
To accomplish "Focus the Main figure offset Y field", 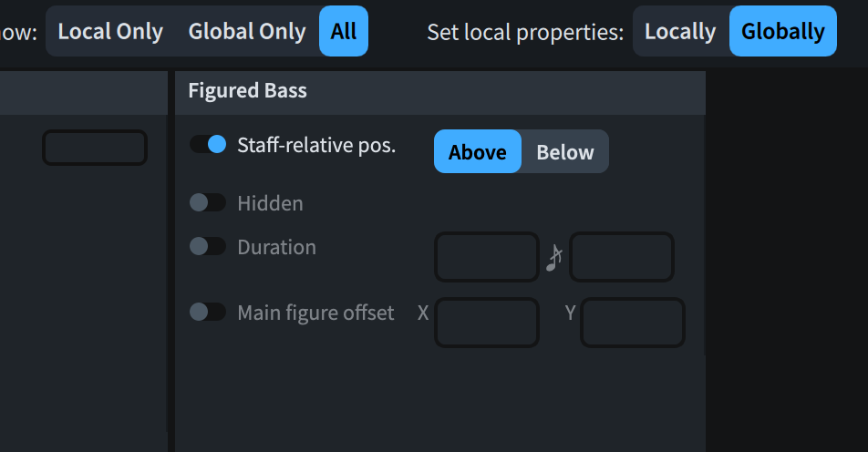I will [633, 323].
